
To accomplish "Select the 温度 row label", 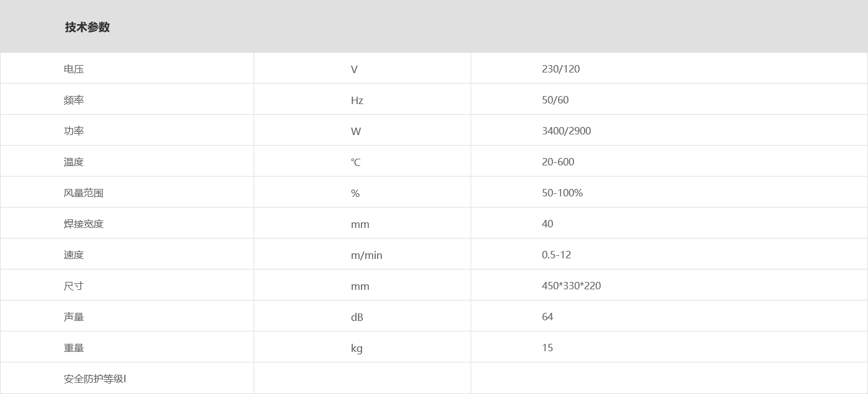I will [x=74, y=162].
